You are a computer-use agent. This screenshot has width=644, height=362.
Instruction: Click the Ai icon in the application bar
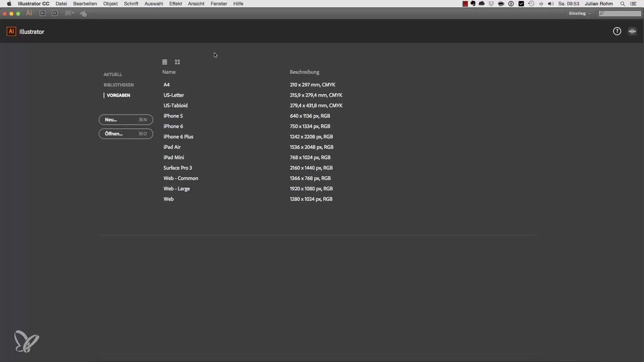point(29,13)
